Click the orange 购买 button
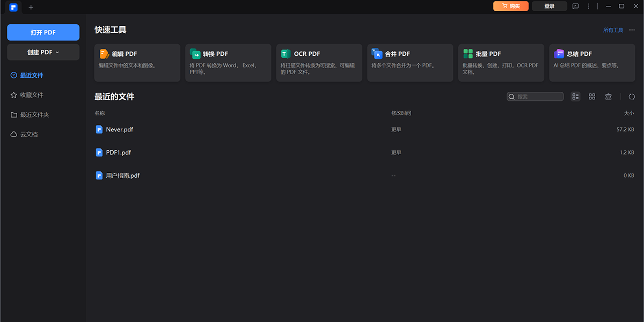Viewport: 644px width, 322px height. [511, 6]
